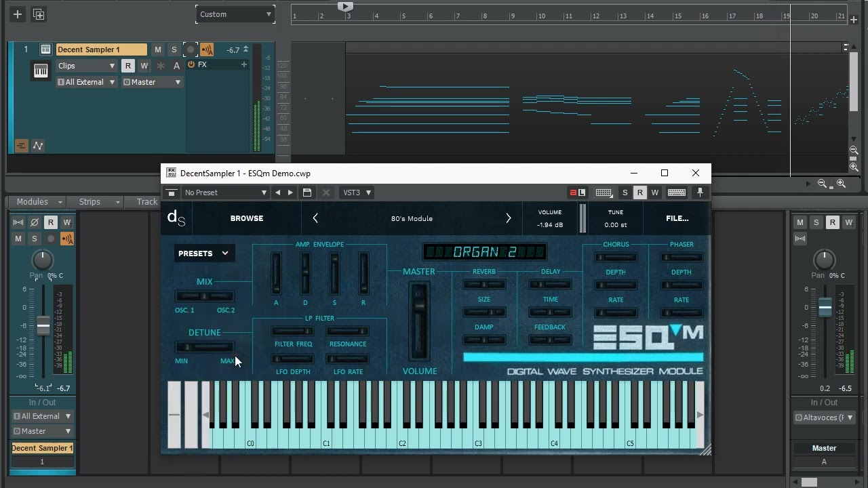Toggle track FX bin power
Viewport: 868px width, 488px height.
coord(191,64)
